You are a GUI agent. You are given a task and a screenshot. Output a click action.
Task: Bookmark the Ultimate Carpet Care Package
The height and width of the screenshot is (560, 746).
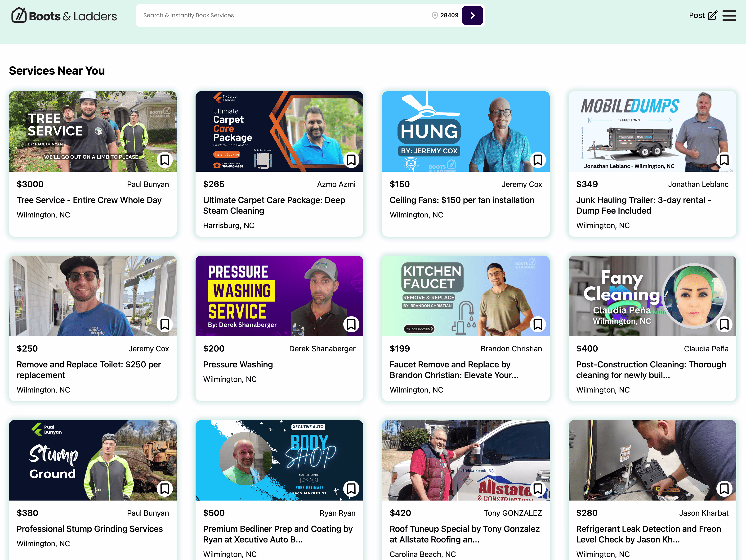coord(351,160)
